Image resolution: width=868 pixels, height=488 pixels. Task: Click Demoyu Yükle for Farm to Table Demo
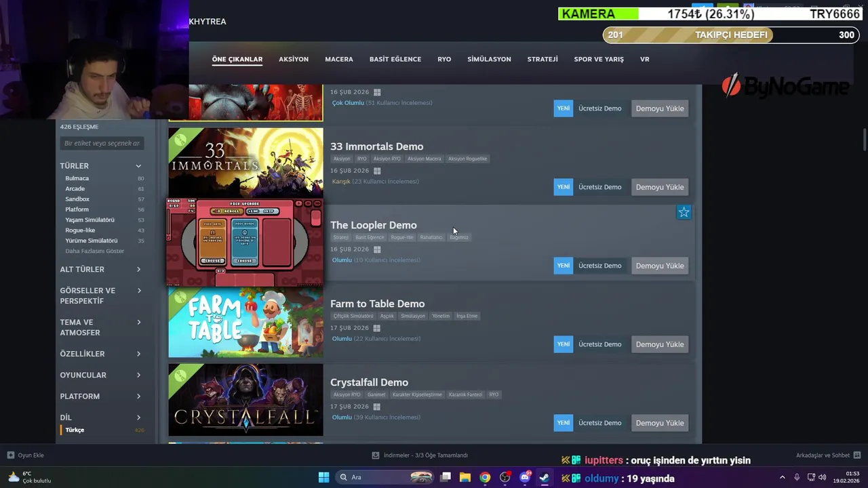(x=660, y=344)
